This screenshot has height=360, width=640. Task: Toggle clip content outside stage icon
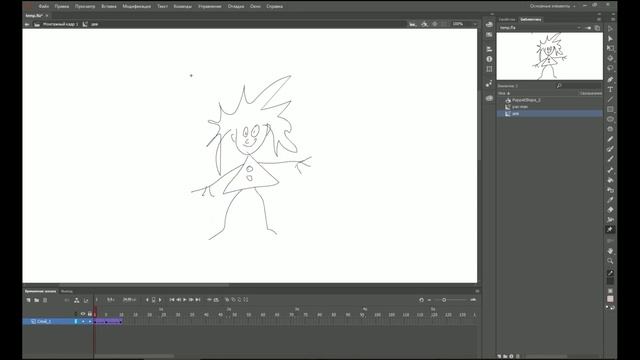[444, 24]
